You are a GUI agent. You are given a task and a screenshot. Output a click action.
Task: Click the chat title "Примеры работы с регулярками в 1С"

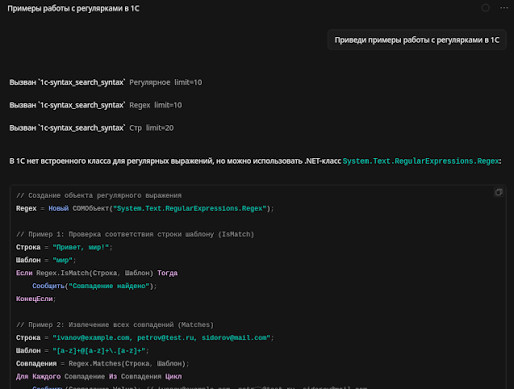[x=73, y=8]
